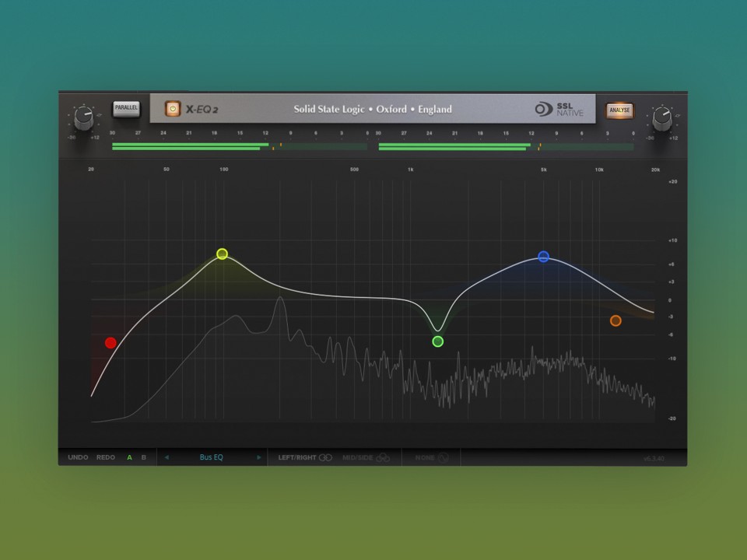
Task: Select the A preset comparison slot
Action: (x=129, y=457)
